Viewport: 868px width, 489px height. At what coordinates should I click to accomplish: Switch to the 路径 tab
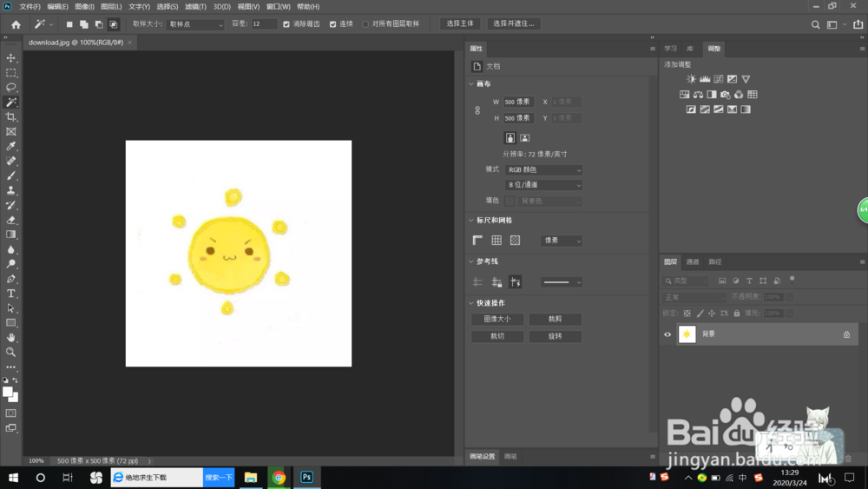tap(715, 262)
